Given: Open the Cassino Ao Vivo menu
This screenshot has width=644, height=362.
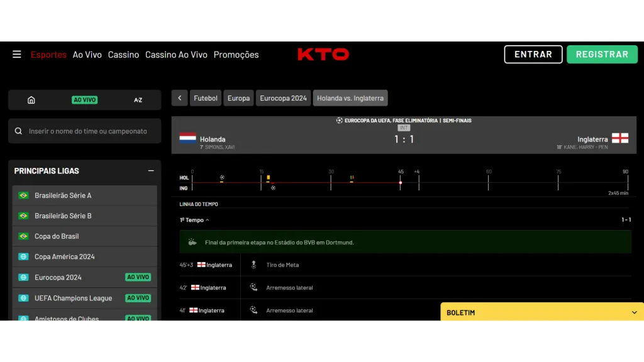Looking at the screenshot, I should point(176,55).
